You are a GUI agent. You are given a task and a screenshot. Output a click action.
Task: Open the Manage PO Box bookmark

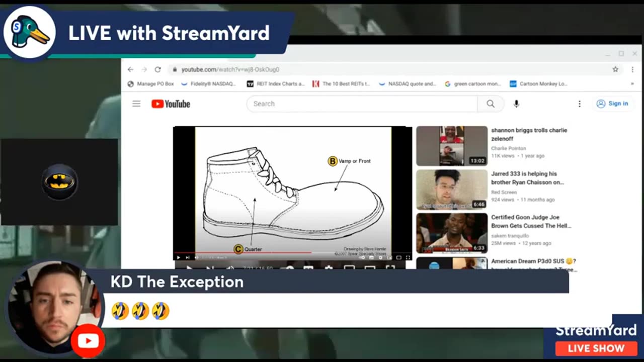click(x=150, y=84)
